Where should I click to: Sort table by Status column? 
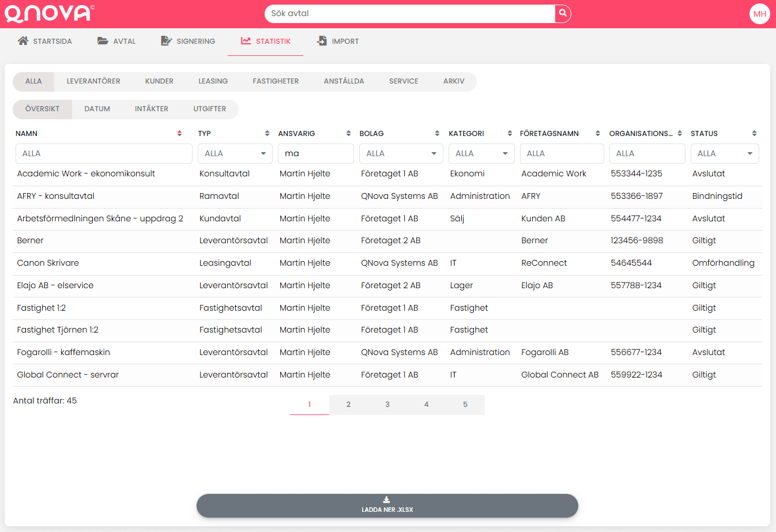tap(754, 133)
